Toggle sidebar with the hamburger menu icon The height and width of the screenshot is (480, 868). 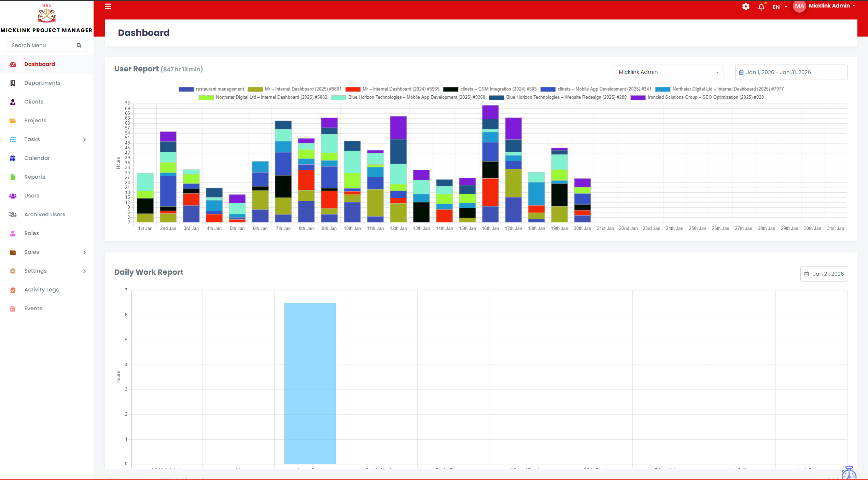click(108, 6)
